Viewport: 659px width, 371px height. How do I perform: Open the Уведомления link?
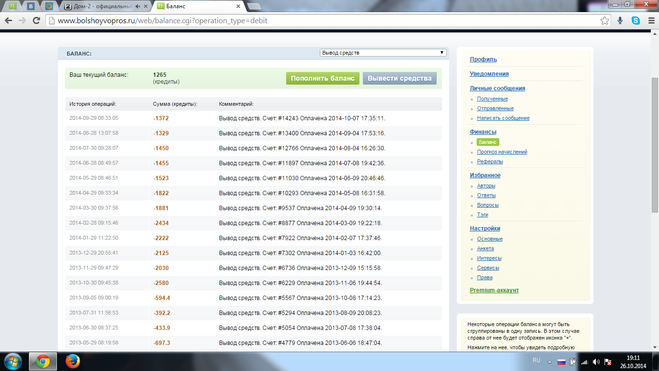[x=489, y=74]
